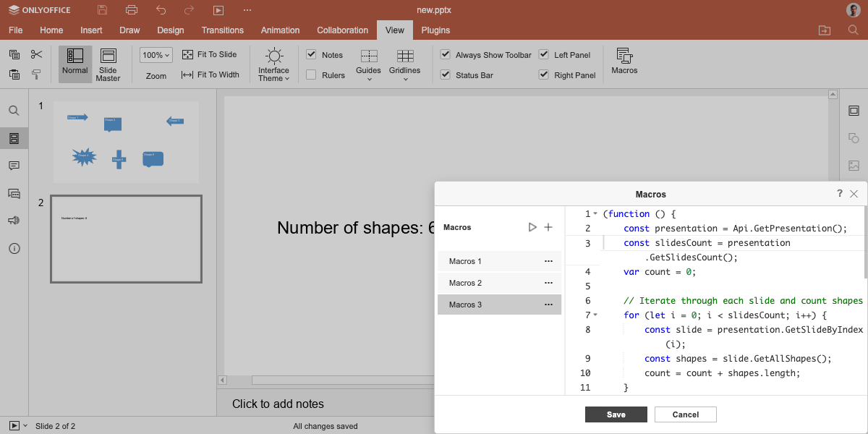Start slideshow from title bar icon
868x434 pixels.
(218, 10)
